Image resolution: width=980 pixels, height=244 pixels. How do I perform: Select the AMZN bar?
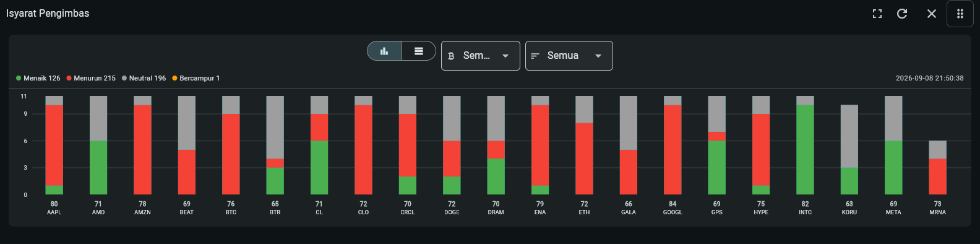click(143, 145)
